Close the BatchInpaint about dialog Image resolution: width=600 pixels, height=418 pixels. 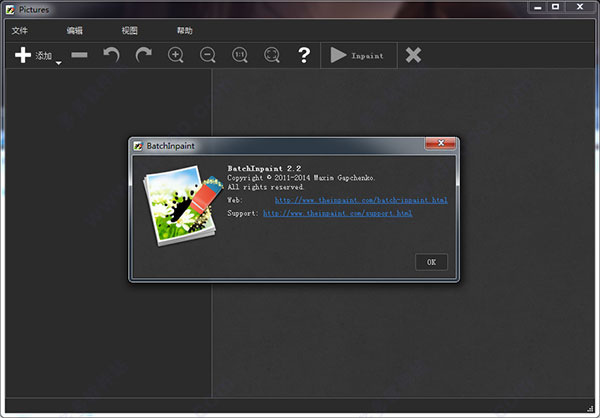(440, 143)
